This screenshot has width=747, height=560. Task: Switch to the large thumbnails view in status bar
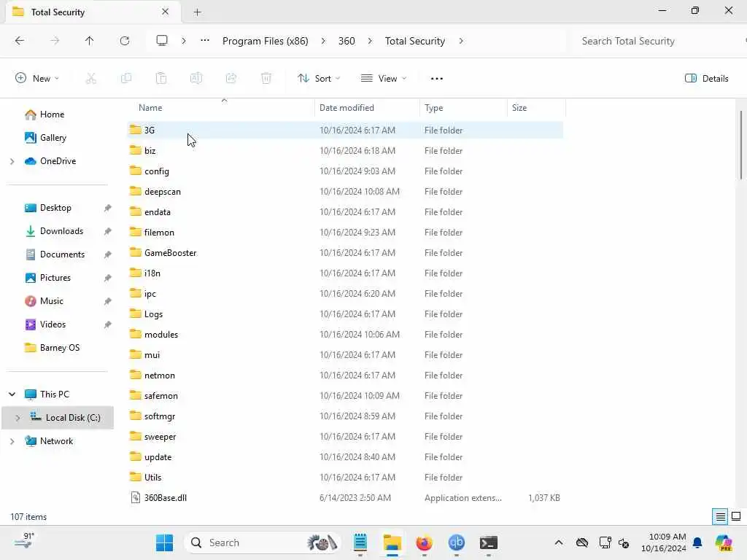tap(736, 517)
